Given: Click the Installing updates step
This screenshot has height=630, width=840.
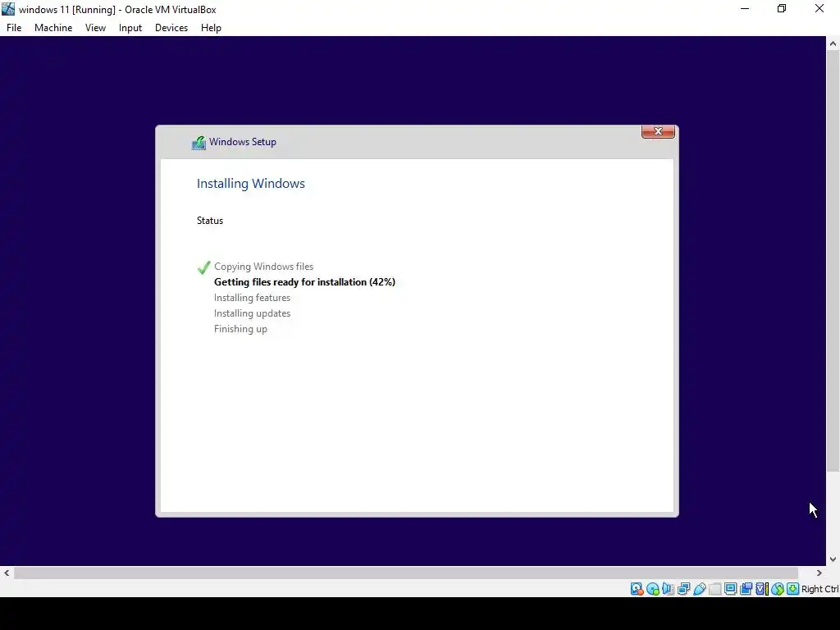Looking at the screenshot, I should pyautogui.click(x=253, y=313).
